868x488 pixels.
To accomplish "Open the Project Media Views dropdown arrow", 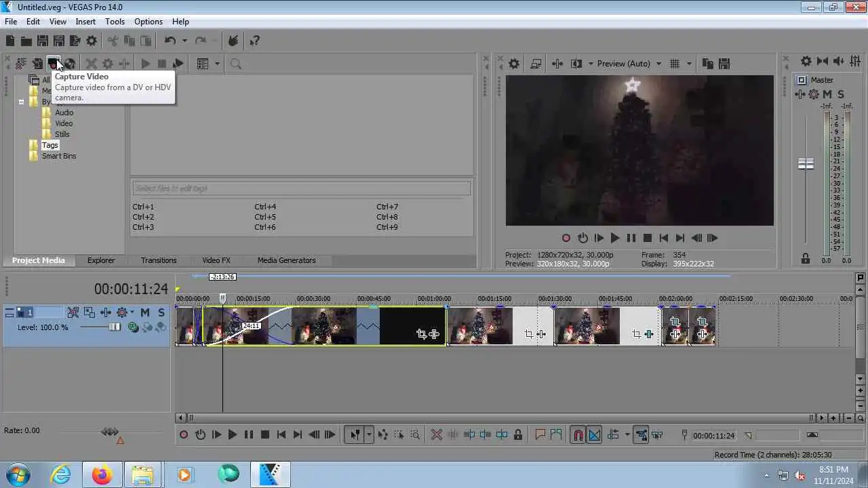I will (217, 64).
